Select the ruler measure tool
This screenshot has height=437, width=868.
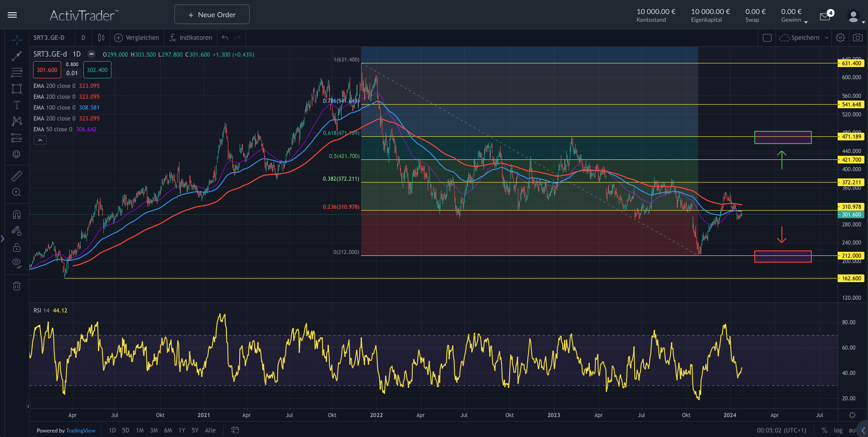tap(17, 176)
